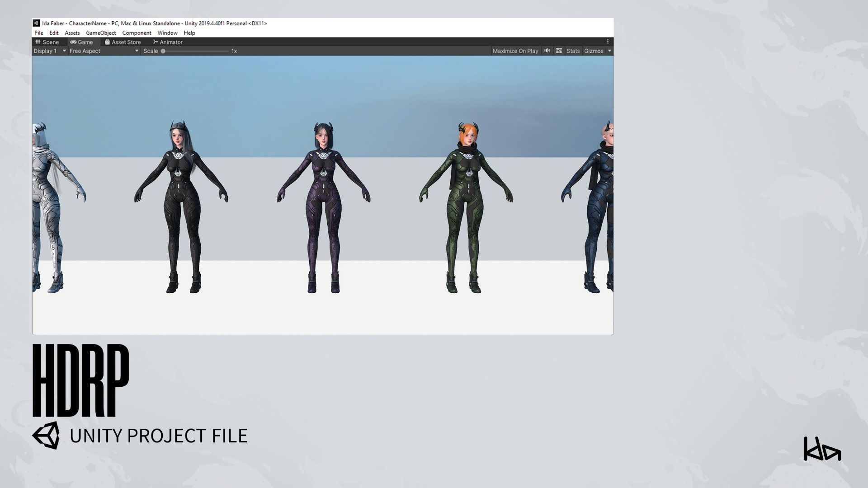Switch to the Animator tab
The height and width of the screenshot is (488, 868).
(x=168, y=42)
